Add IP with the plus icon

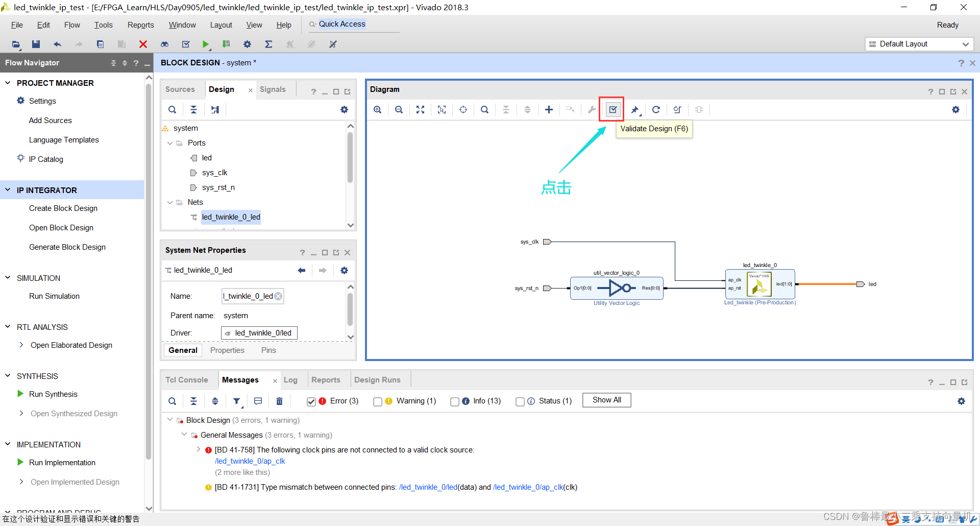(549, 109)
